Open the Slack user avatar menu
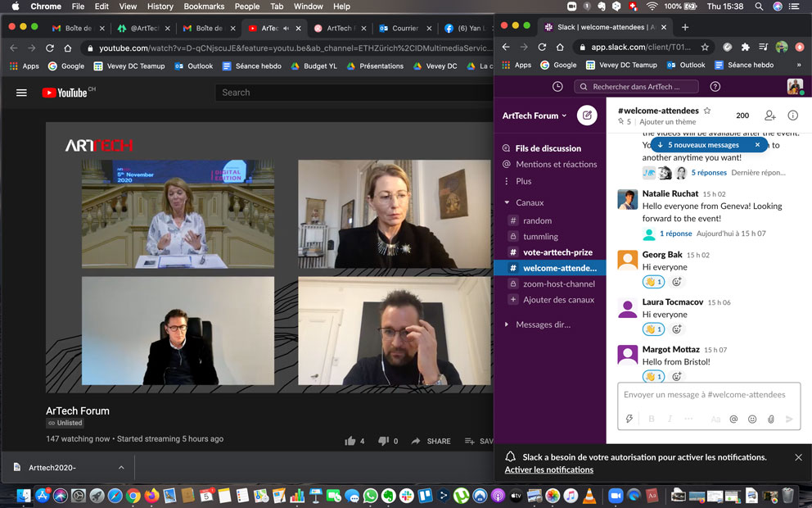This screenshot has width=812, height=508. click(795, 87)
